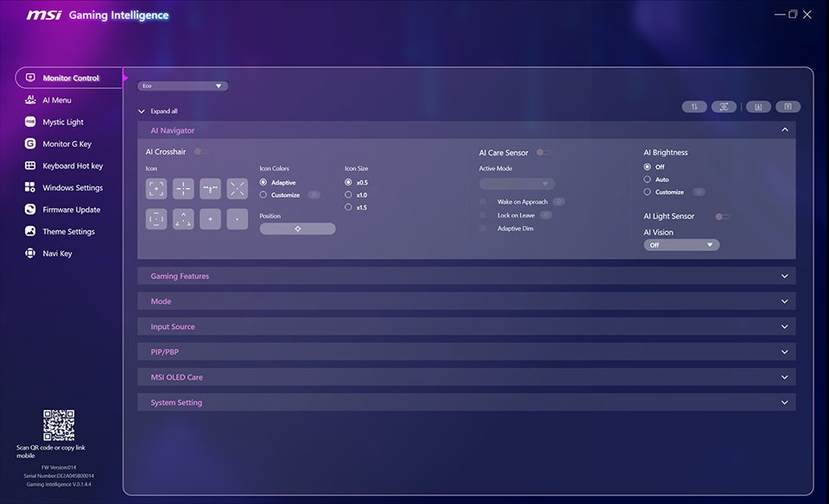The width and height of the screenshot is (829, 504).
Task: Select the X-shaped crosshair icon
Action: tap(237, 188)
